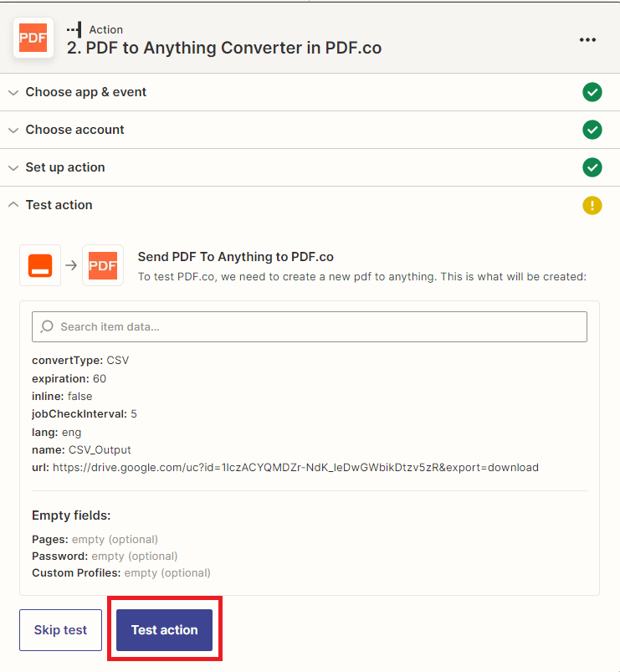The width and height of the screenshot is (620, 672).
Task: Select the jobCheckInterval: 5 row
Action: point(85,413)
